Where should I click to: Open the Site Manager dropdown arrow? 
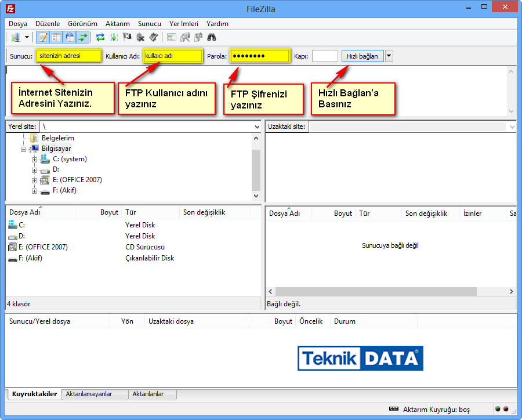(27, 38)
